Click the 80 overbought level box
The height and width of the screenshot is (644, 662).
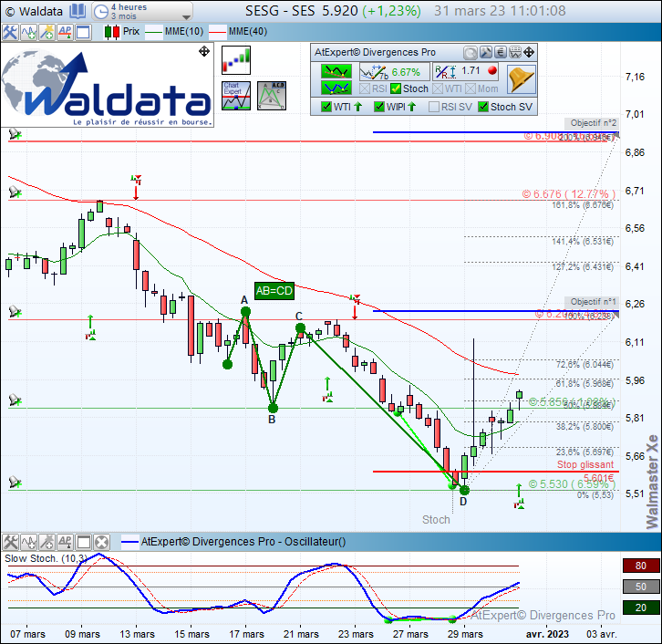[x=641, y=566]
